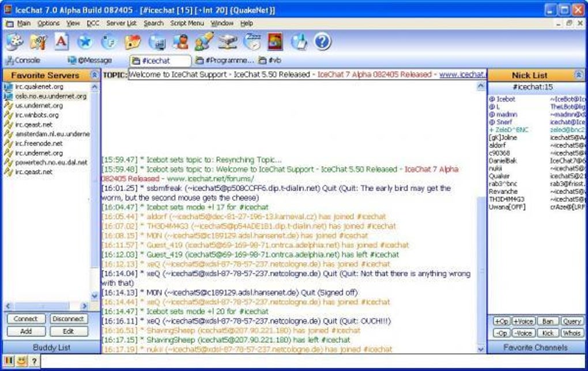The height and width of the screenshot is (371, 588).
Task: Select Icebot in the nick list
Action: [506, 99]
